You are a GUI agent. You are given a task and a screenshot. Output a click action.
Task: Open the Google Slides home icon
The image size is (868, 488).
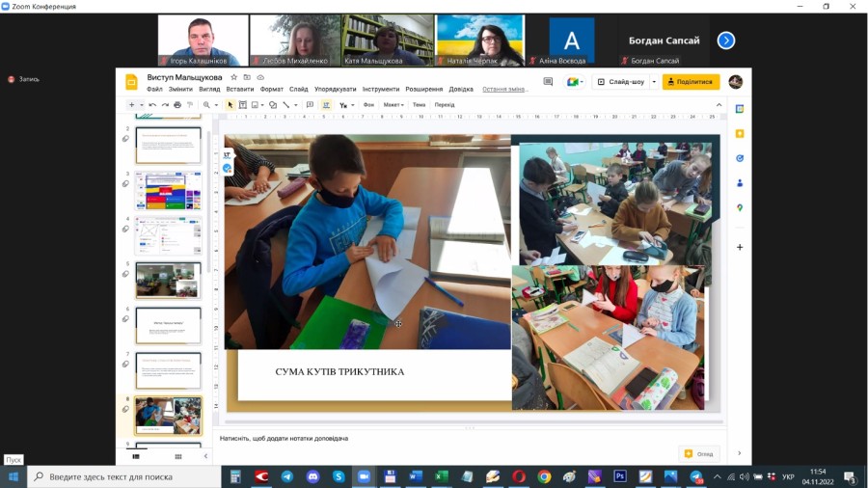[131, 82]
